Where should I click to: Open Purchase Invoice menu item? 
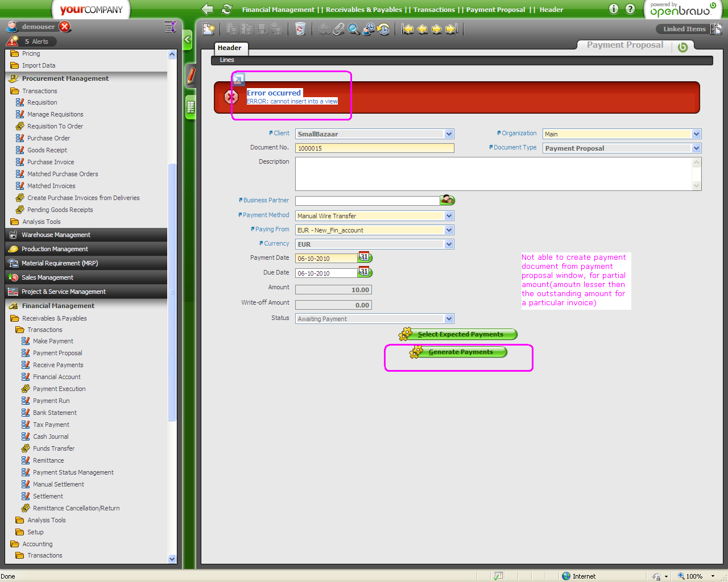(x=51, y=162)
